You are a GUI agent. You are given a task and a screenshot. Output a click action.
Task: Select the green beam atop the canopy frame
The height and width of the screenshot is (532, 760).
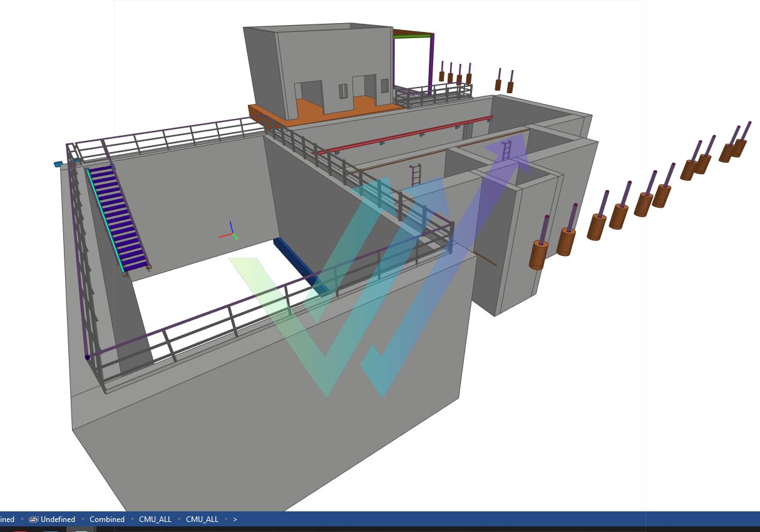pos(413,36)
